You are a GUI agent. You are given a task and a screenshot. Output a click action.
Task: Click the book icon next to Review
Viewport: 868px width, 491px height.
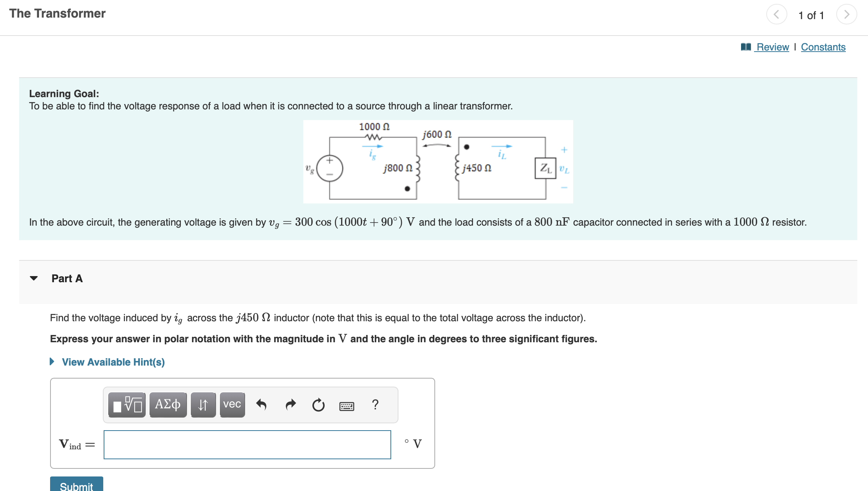click(x=746, y=47)
